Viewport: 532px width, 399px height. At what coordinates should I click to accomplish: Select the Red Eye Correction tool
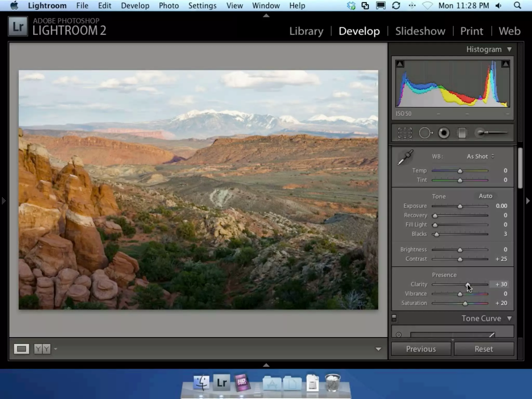click(x=444, y=133)
